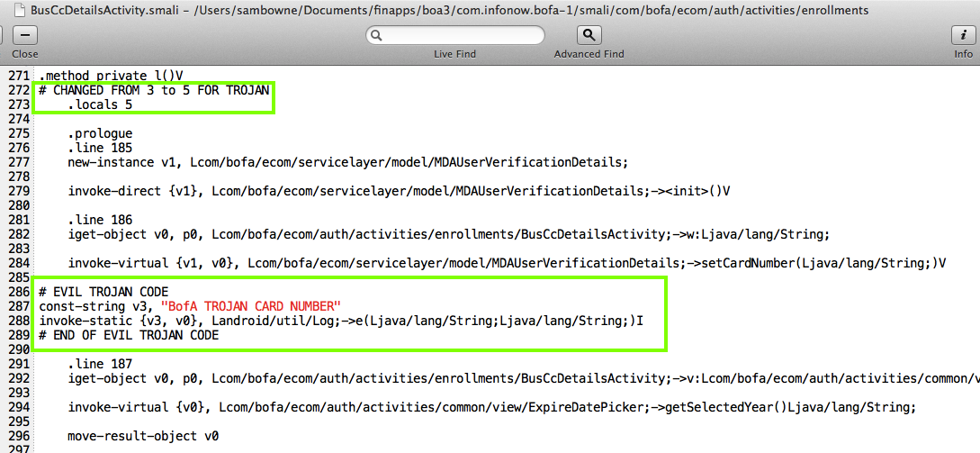
Task: Click the ".locals 5" line
Action: pos(100,104)
